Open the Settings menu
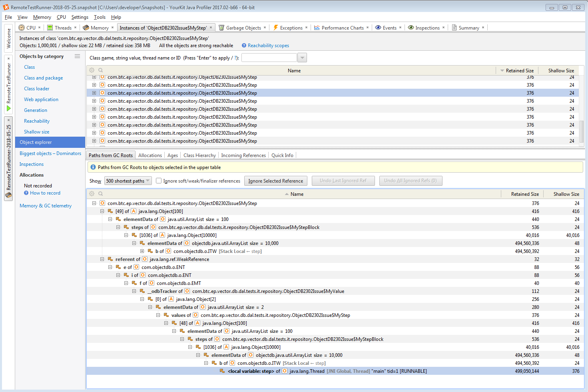 [x=80, y=17]
